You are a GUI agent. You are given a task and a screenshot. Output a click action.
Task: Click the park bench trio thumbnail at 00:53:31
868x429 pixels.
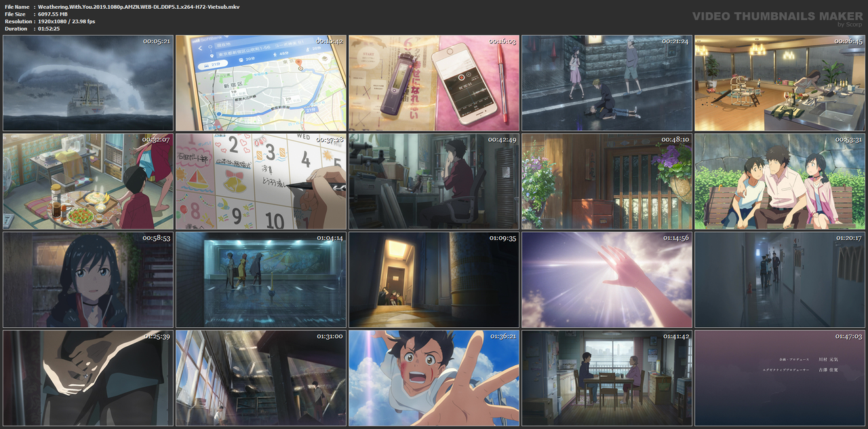(780, 181)
